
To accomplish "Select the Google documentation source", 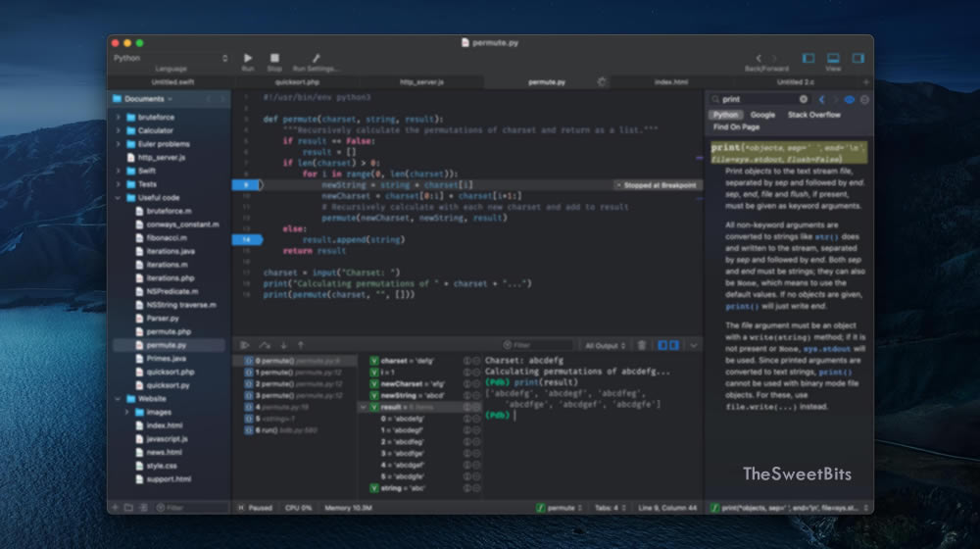I will pyautogui.click(x=762, y=115).
